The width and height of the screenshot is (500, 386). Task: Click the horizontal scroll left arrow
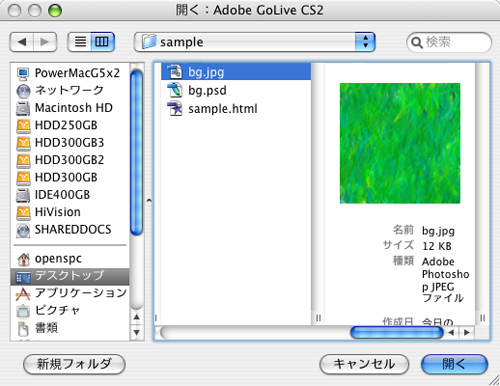tap(451, 332)
